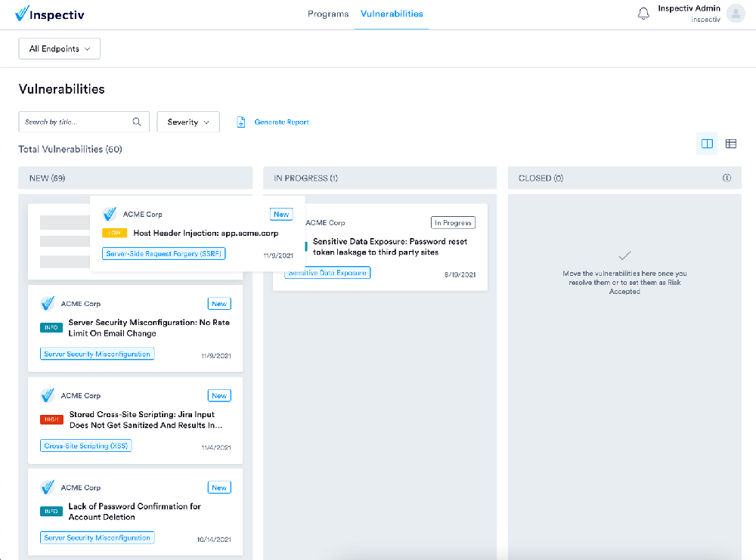Viewport: 756px width, 560px height.
Task: Go to the Programs tab
Action: 328,14
